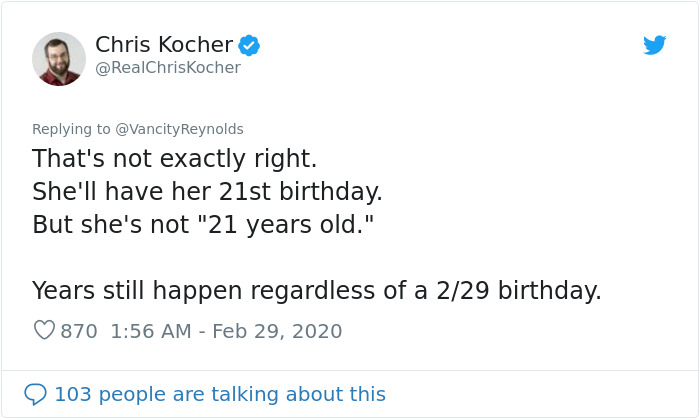Click the "She'll have her 21st birthday" line

coord(207,192)
